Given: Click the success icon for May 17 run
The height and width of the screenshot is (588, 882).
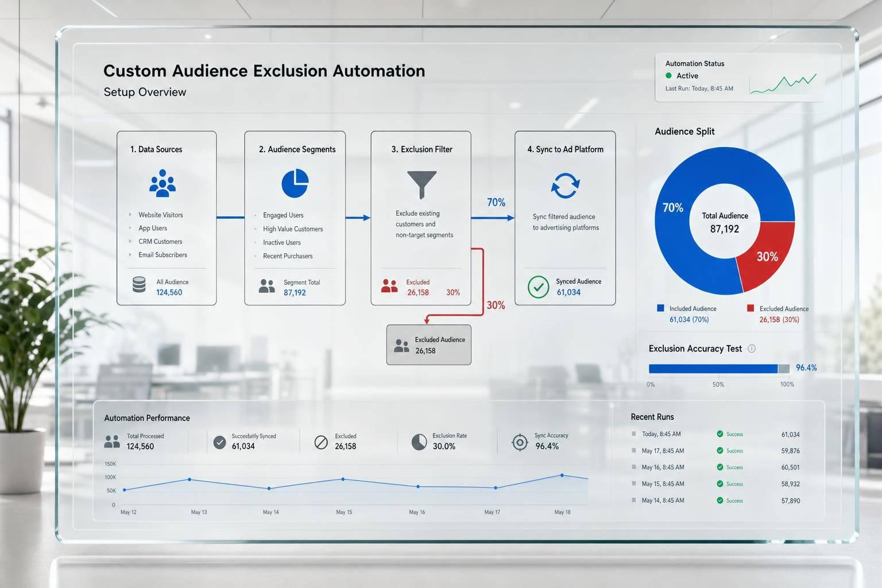Looking at the screenshot, I should 720,451.
